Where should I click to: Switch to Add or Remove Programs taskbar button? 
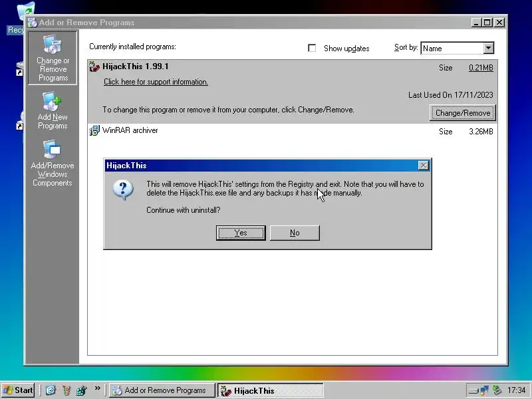(162, 390)
